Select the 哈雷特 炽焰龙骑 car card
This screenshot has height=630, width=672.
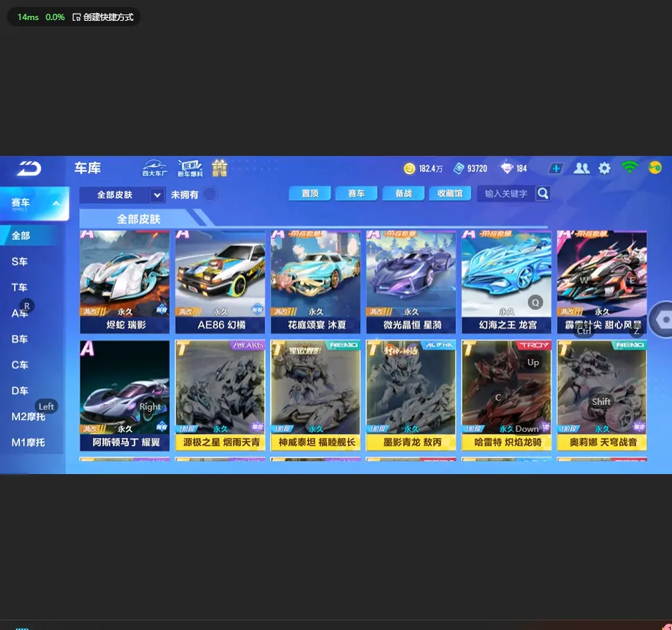(x=506, y=396)
